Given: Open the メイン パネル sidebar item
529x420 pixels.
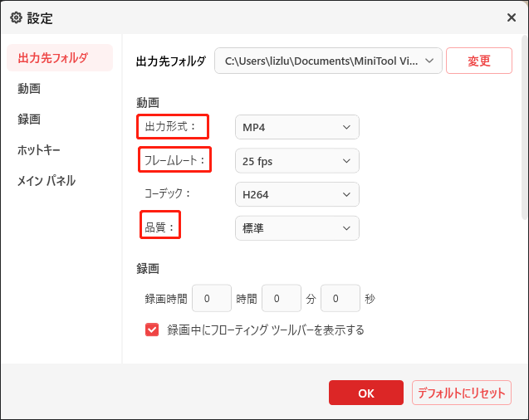Looking at the screenshot, I should [x=47, y=181].
